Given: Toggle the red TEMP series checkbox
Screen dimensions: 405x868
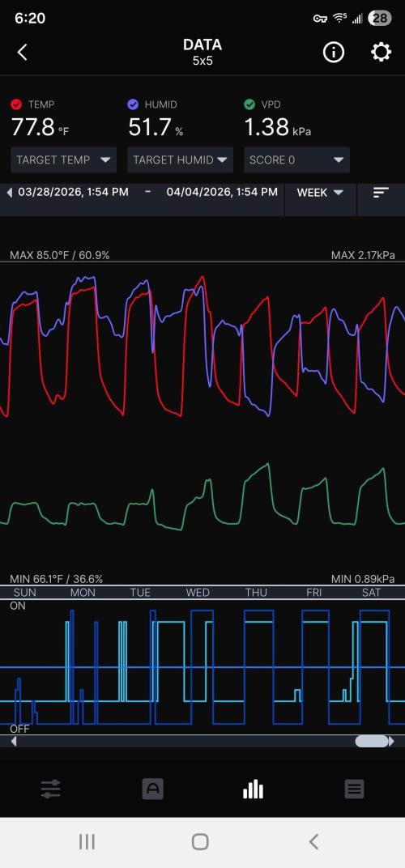Looking at the screenshot, I should (x=17, y=104).
